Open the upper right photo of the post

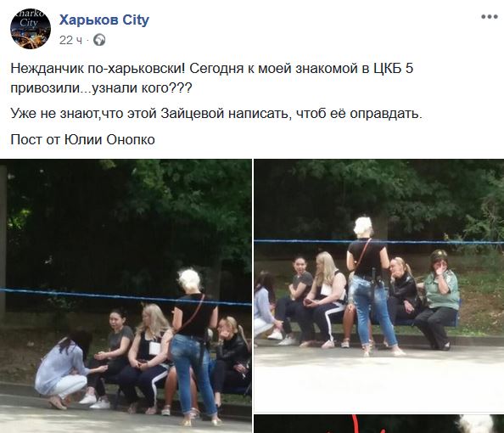[379, 285]
